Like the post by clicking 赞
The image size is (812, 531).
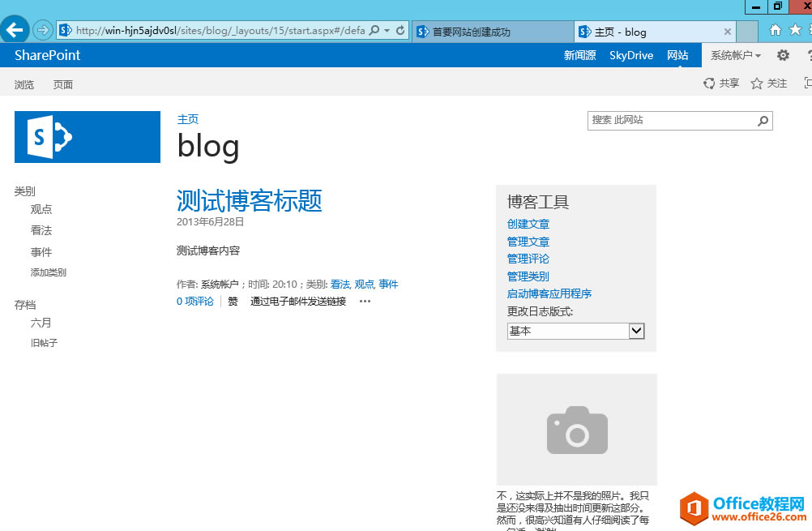pos(233,301)
